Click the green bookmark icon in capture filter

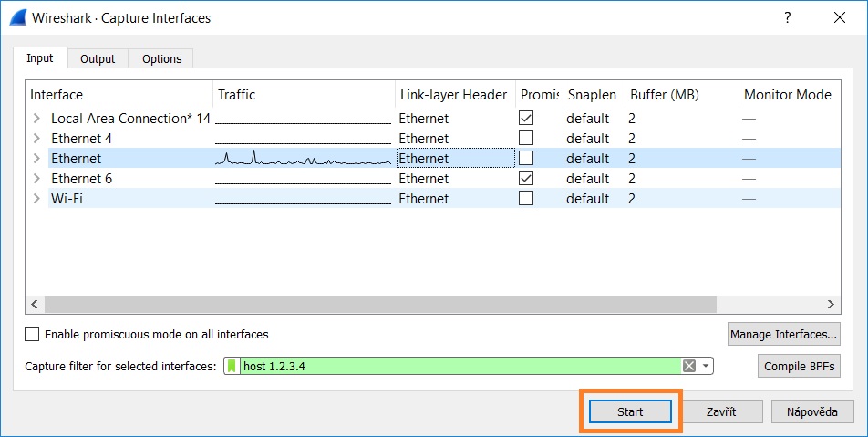point(232,366)
